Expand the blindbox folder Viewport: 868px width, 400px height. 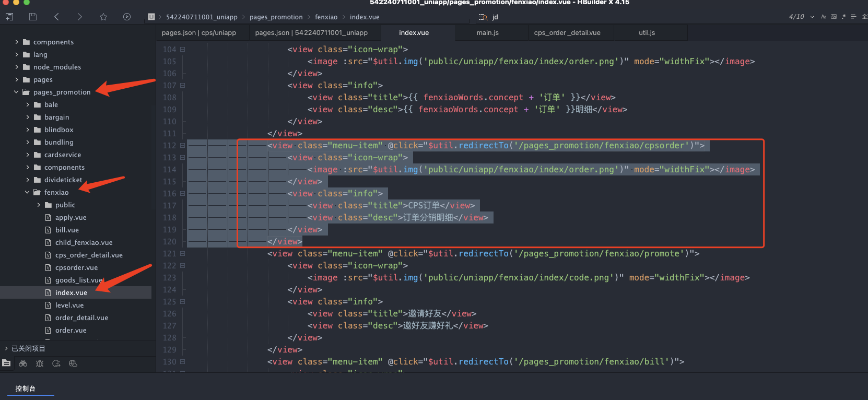[28, 130]
